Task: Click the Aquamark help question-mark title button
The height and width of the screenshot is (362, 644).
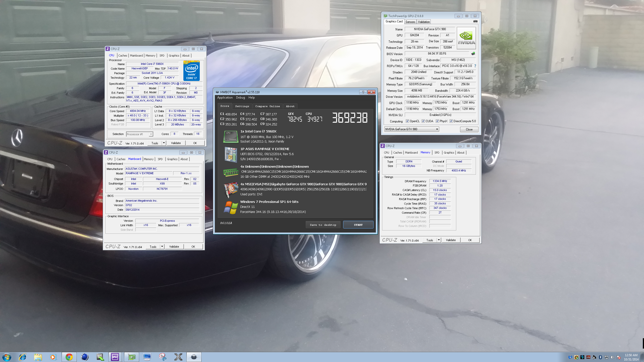Action: (363, 92)
